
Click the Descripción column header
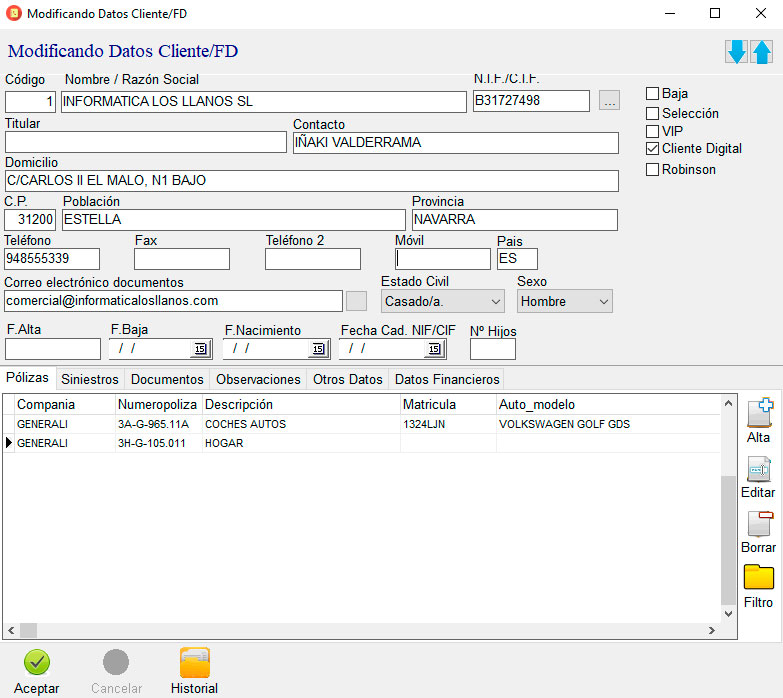click(x=301, y=404)
